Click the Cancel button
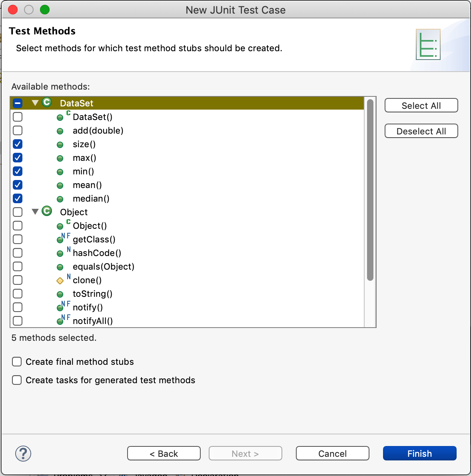This screenshot has width=471, height=476. [333, 454]
